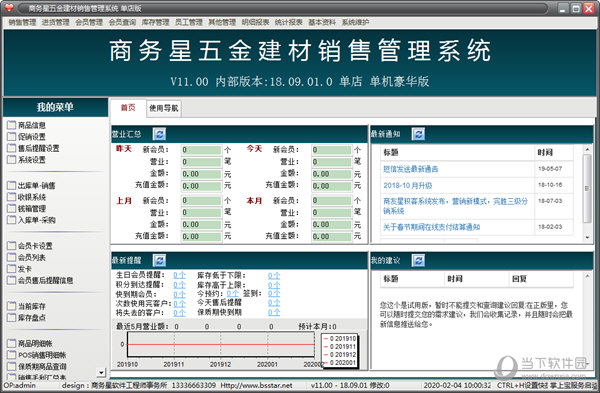Click 积分到达提醒 count link
Image resolution: width=600 pixels, height=393 pixels.
pyautogui.click(x=179, y=285)
